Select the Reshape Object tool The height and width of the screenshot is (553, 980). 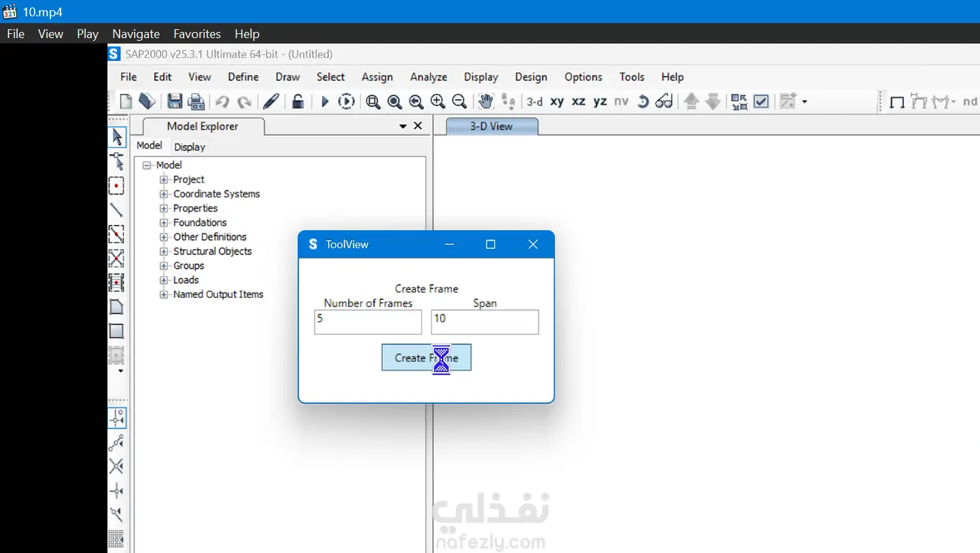pos(117,161)
